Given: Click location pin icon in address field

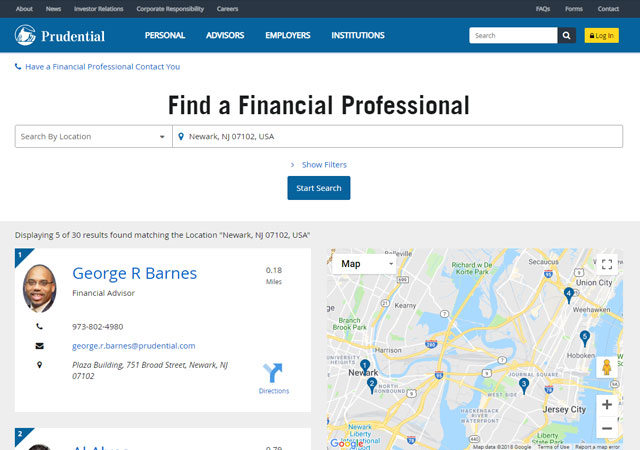Looking at the screenshot, I should click(x=181, y=136).
